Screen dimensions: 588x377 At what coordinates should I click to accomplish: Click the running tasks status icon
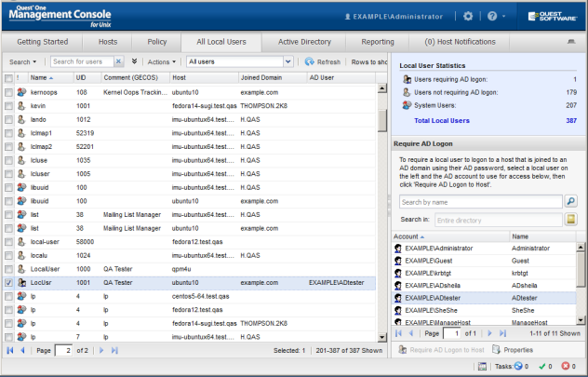tap(518, 366)
